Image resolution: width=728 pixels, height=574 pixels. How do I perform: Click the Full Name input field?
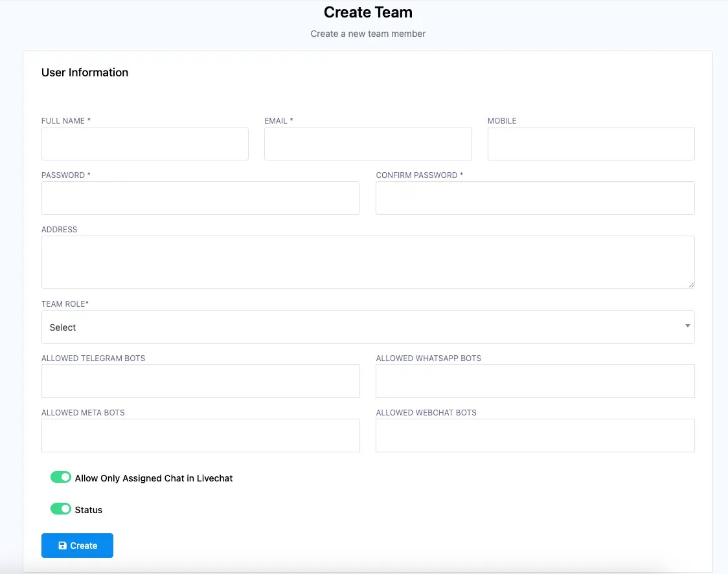coord(144,144)
